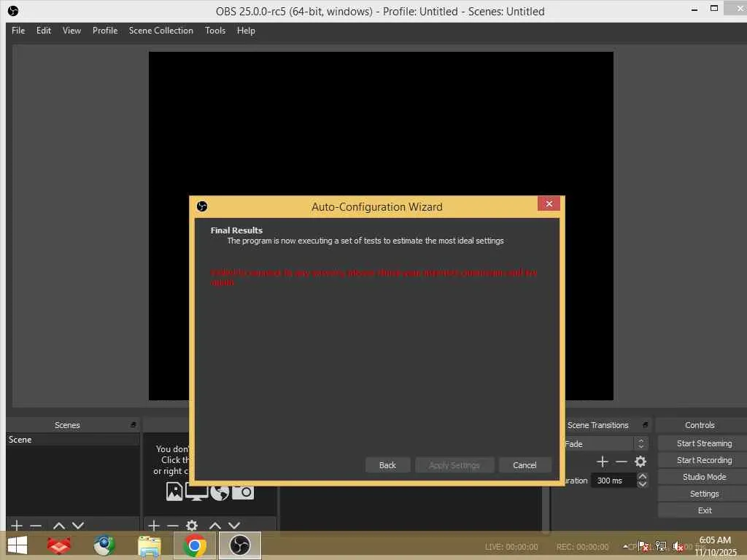Open the Edit menu
This screenshot has width=747, height=560.
click(43, 31)
